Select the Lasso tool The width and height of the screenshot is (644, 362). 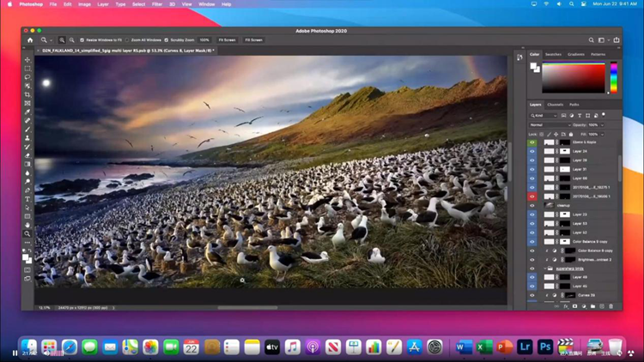(x=27, y=77)
